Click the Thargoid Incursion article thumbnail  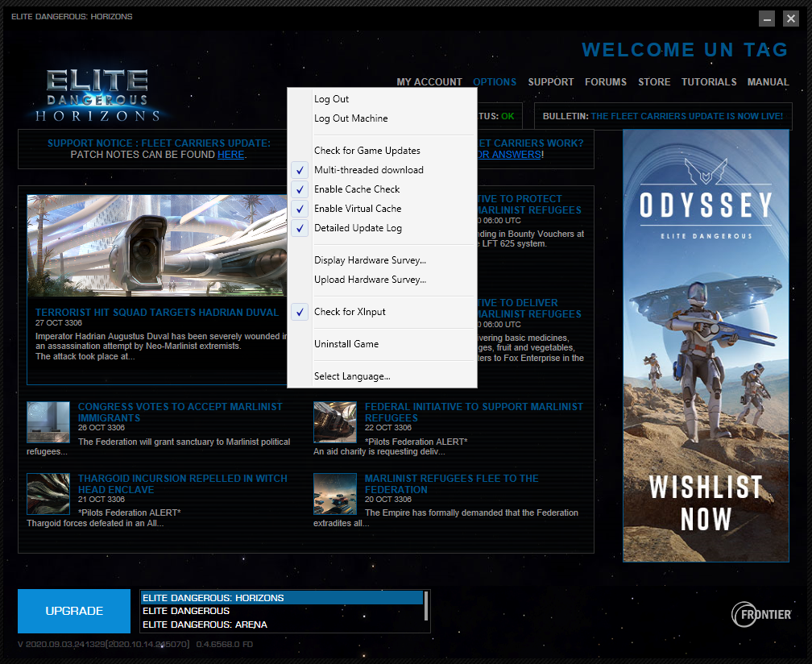48,494
